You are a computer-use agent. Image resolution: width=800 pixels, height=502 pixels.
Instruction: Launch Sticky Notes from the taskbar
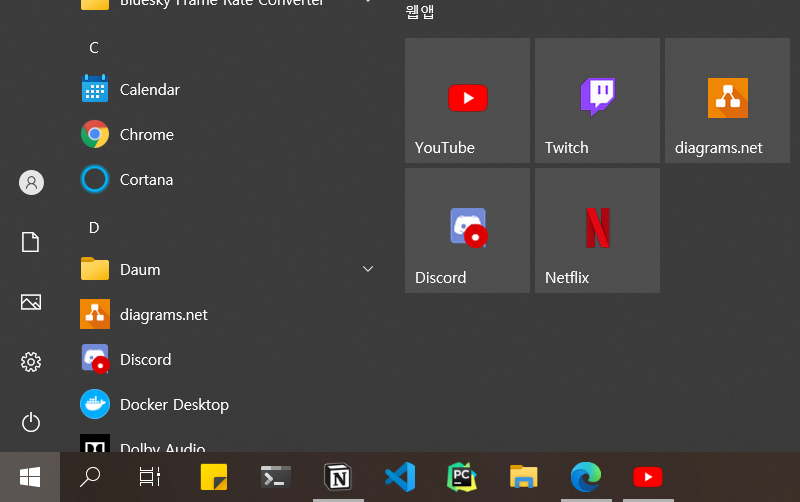(214, 477)
